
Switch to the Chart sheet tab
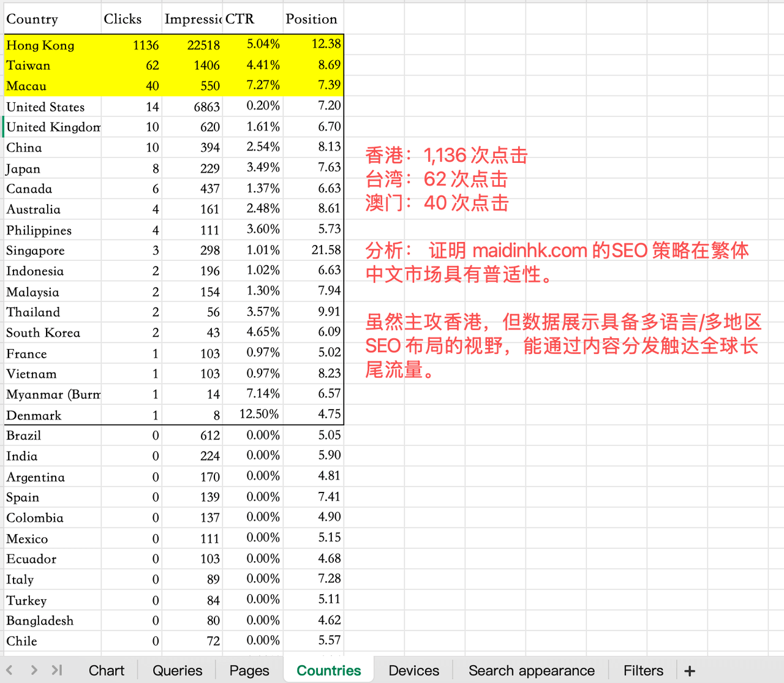(106, 671)
